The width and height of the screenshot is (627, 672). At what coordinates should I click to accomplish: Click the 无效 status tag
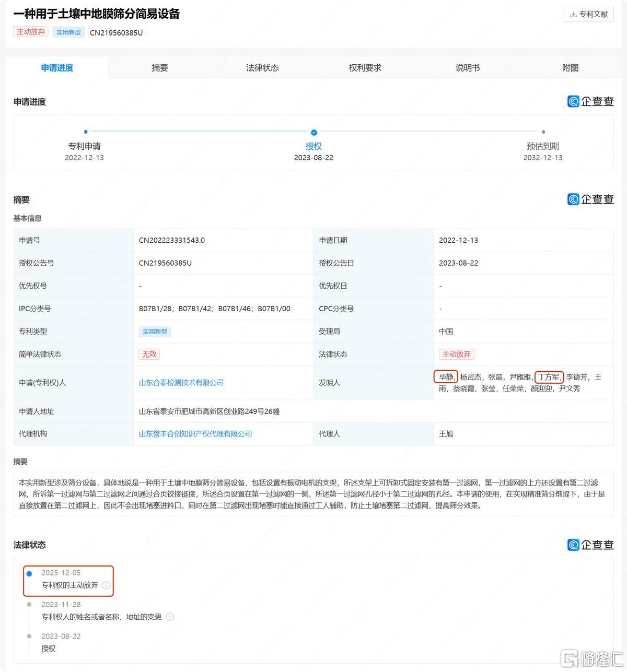pos(149,354)
